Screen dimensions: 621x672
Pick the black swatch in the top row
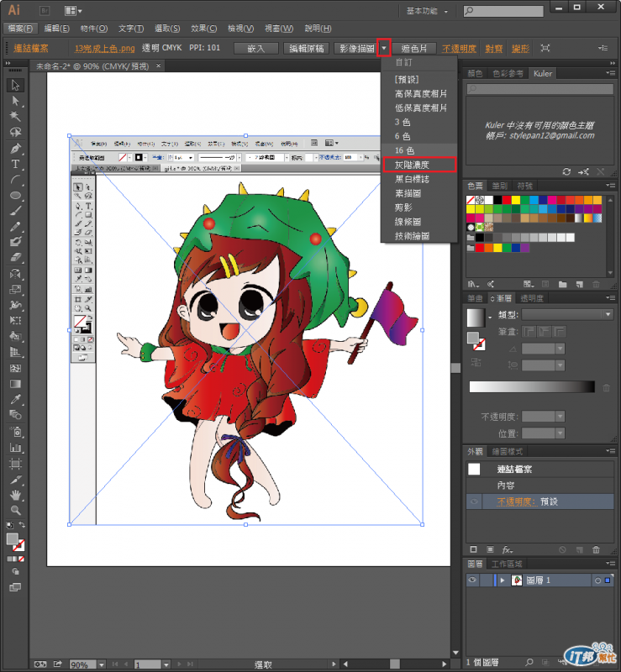[x=497, y=200]
